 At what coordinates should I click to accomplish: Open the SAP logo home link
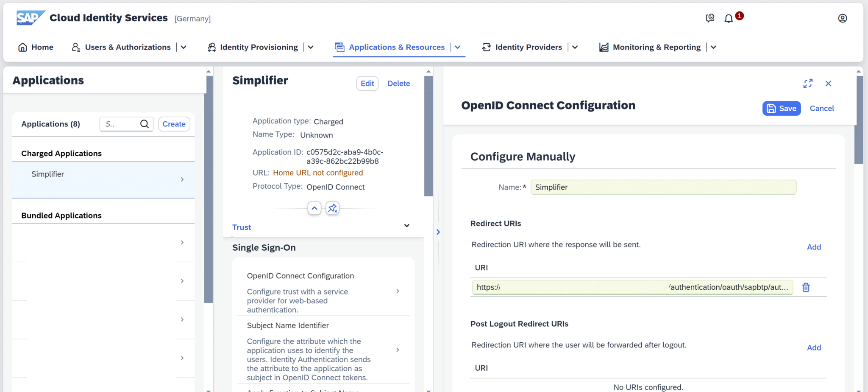(x=30, y=18)
